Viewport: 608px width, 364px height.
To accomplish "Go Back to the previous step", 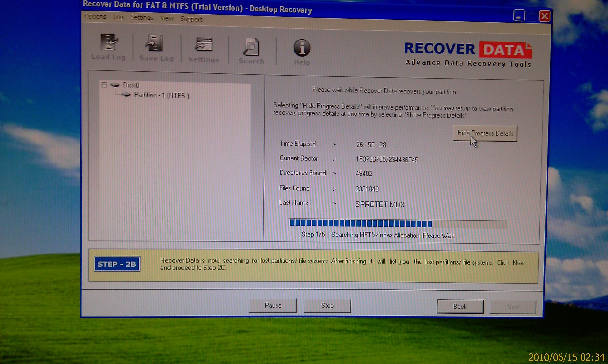I will point(460,306).
